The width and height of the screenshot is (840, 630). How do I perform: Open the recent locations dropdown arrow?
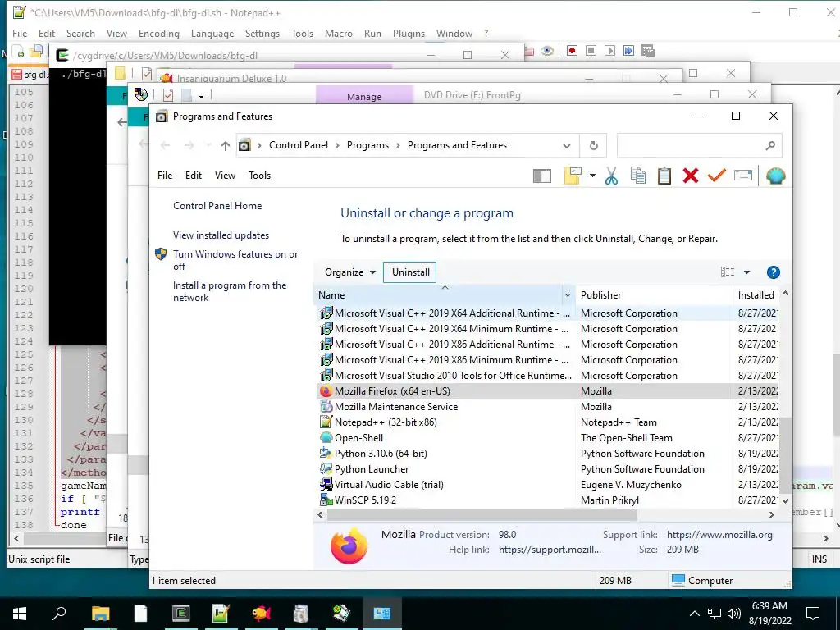208,146
